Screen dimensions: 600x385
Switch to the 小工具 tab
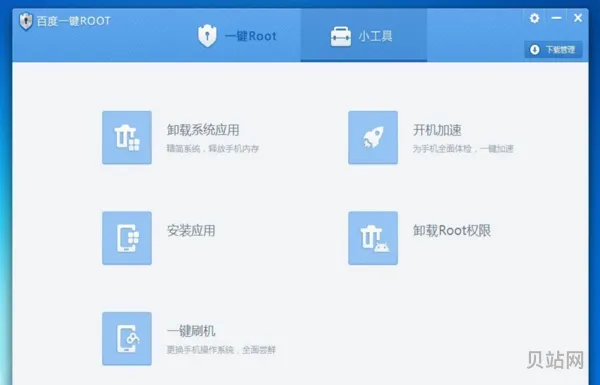pyautogui.click(x=364, y=36)
